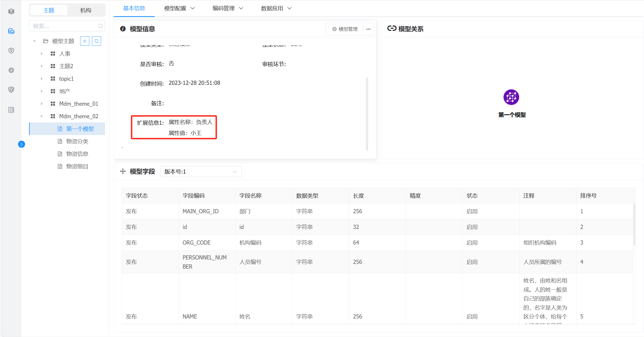Click the layers icon in left sidebar

pyautogui.click(x=11, y=11)
